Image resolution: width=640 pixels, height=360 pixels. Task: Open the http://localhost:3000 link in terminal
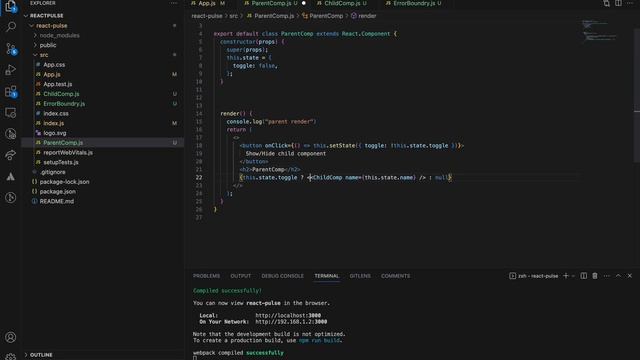pos(288,316)
